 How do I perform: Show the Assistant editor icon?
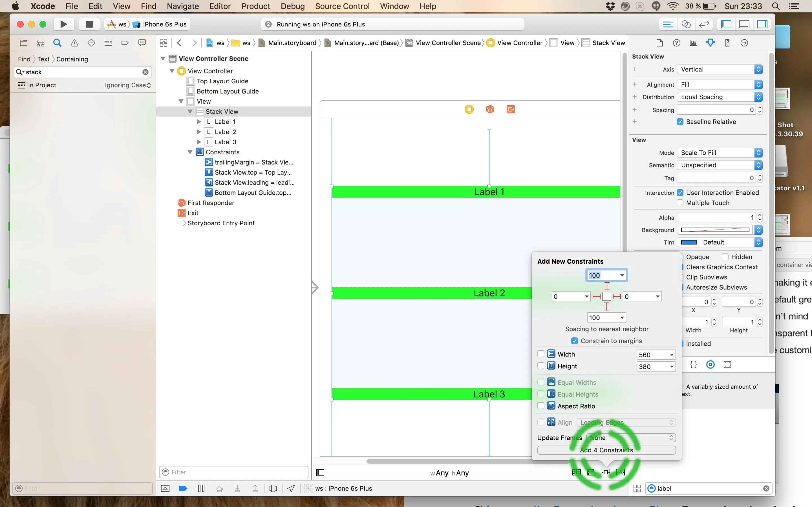click(x=686, y=24)
